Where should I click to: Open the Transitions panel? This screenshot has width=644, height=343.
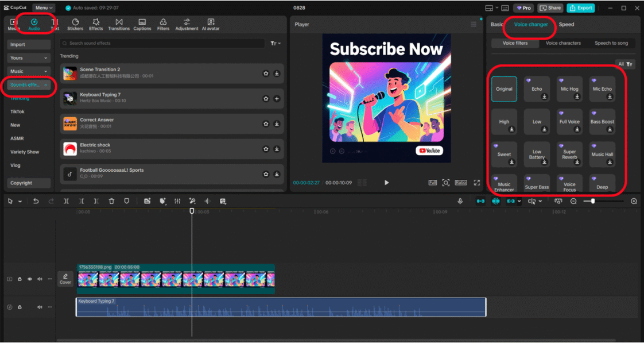pos(119,25)
